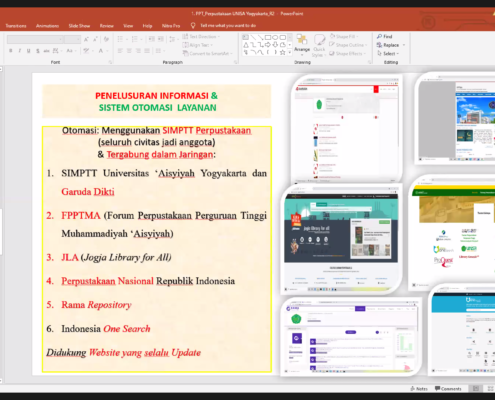Screen dimensions: 495x400
Task: Open the Slide Show ribbon tab
Action: (x=79, y=26)
